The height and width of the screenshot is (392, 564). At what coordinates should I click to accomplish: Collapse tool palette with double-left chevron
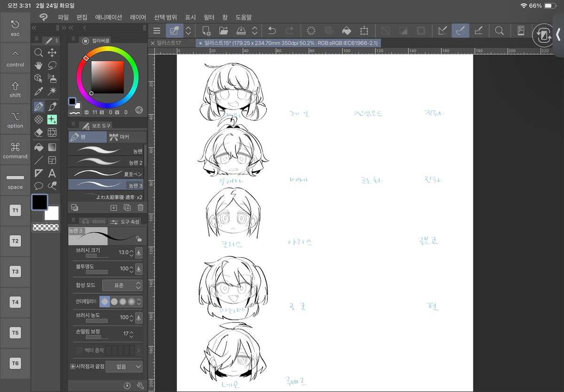[34, 28]
